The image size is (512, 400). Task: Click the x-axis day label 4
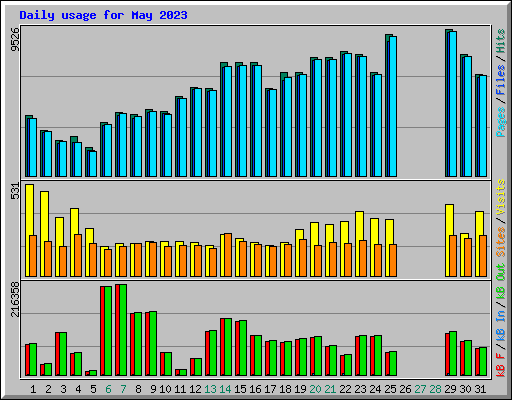click(x=78, y=389)
